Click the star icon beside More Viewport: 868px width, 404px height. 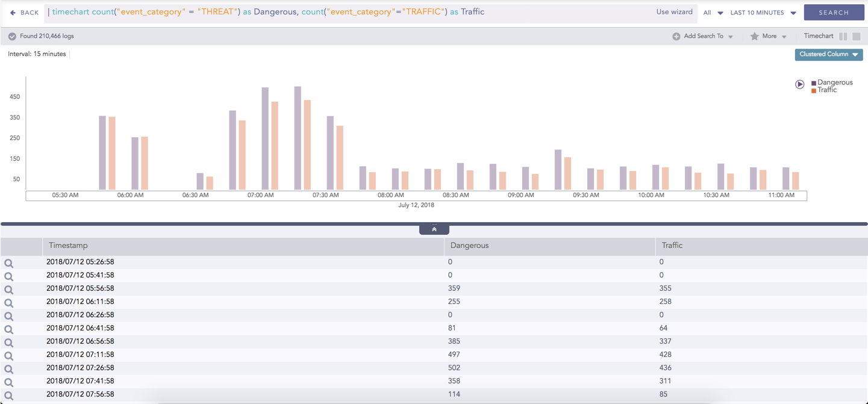tap(754, 36)
